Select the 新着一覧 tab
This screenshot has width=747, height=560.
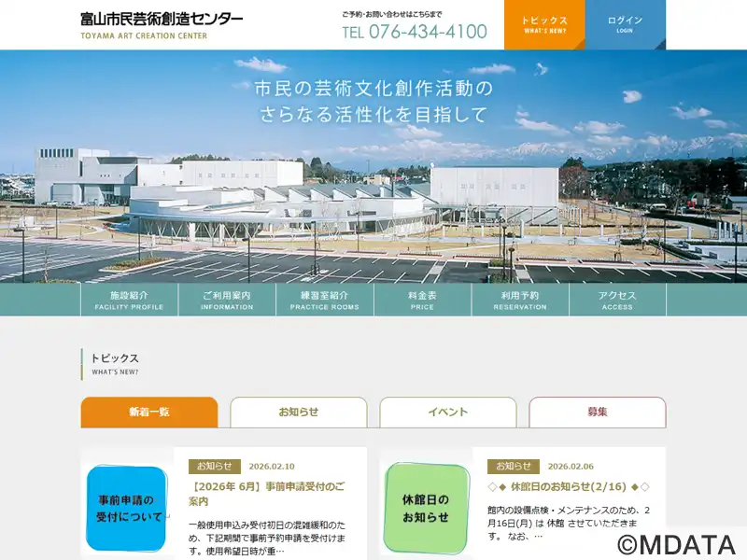[149, 412]
